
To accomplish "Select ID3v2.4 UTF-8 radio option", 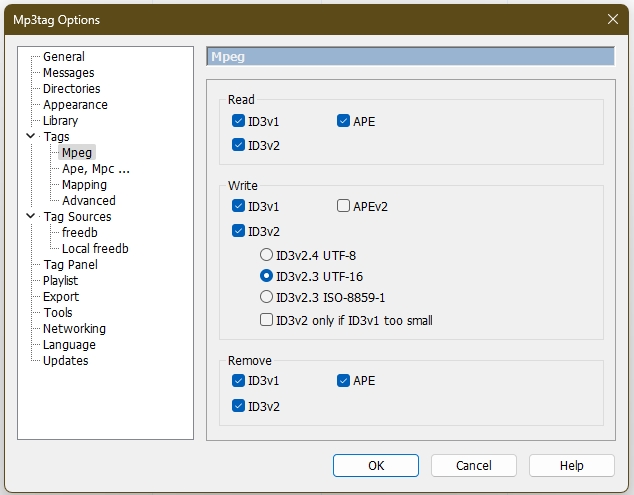I will pyautogui.click(x=266, y=255).
